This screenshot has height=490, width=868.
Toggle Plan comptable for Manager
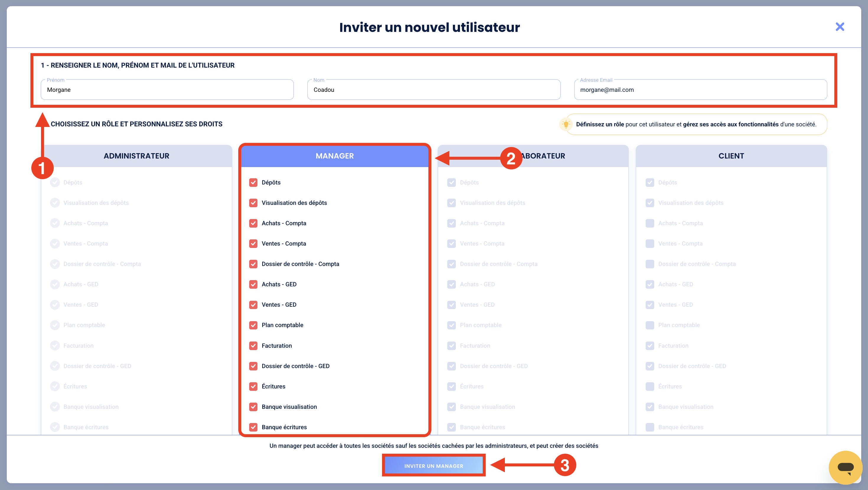point(253,325)
